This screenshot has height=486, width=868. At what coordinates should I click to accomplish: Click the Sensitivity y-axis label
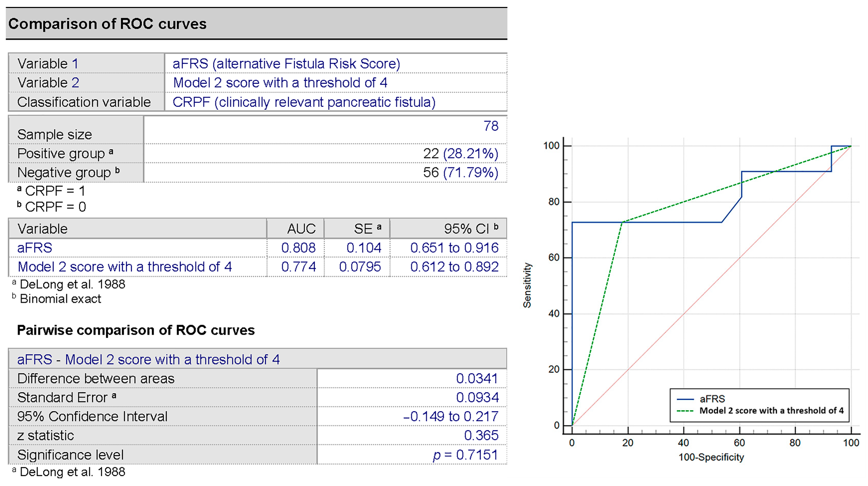[527, 285]
